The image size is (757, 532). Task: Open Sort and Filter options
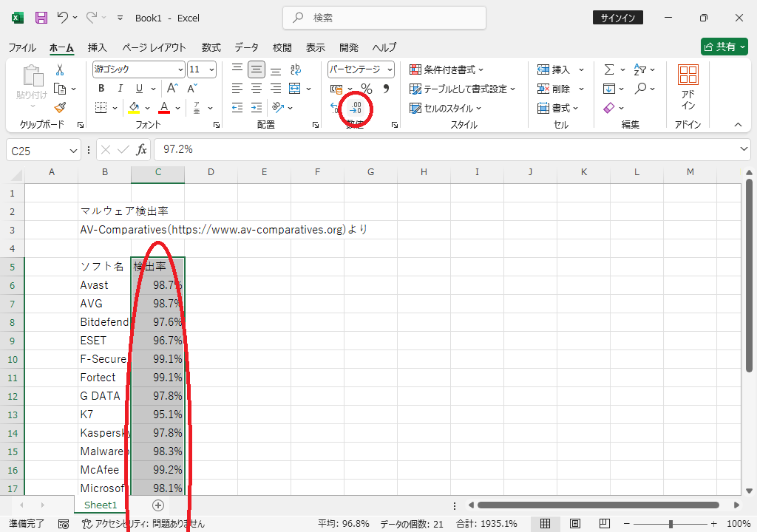coord(639,69)
